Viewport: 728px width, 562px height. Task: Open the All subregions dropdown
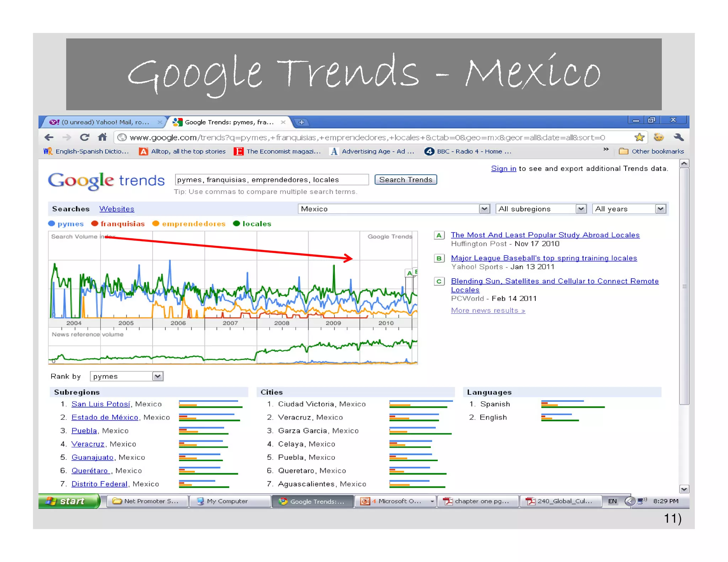pos(541,209)
